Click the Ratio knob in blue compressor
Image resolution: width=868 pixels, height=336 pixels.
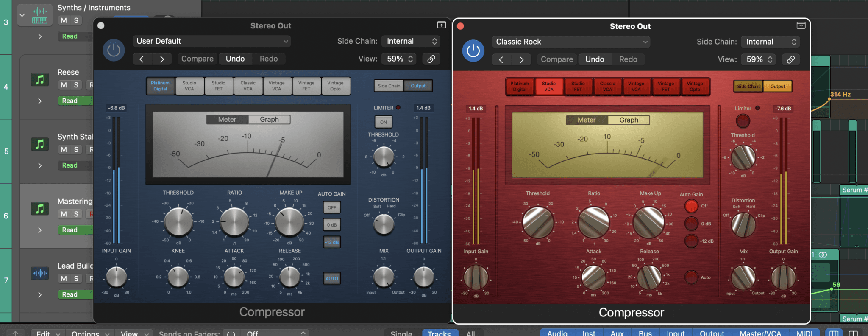pyautogui.click(x=234, y=222)
